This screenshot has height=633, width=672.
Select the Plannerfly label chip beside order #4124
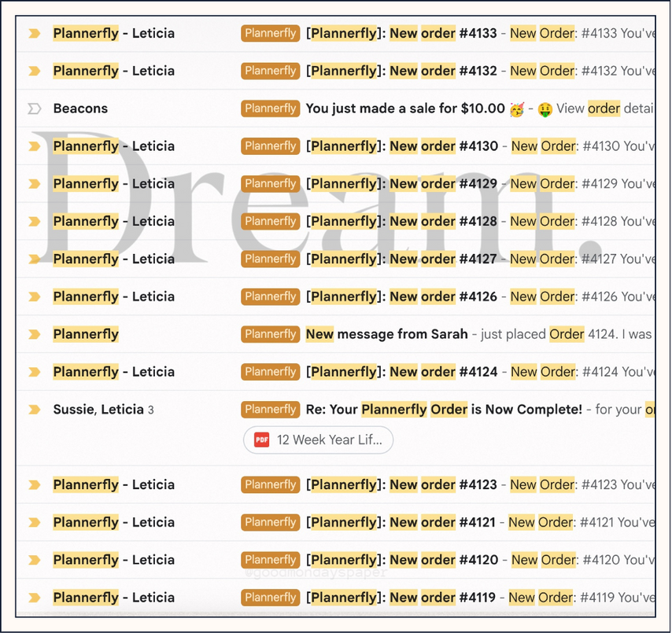point(271,372)
